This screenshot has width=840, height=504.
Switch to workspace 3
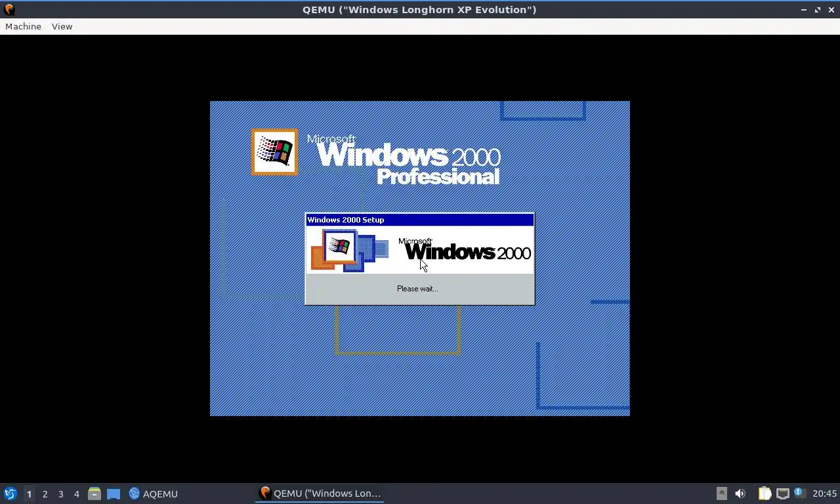(x=60, y=493)
